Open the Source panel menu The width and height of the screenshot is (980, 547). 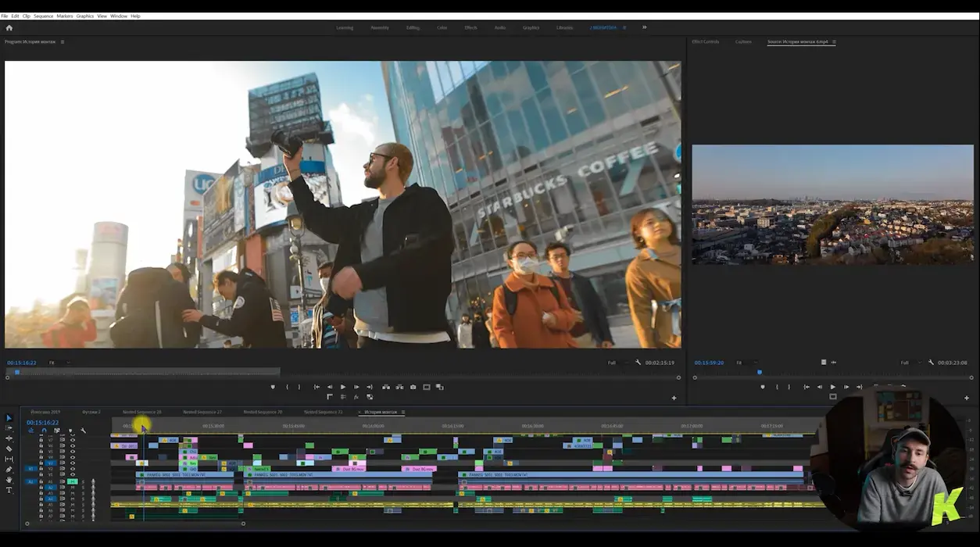pos(834,41)
